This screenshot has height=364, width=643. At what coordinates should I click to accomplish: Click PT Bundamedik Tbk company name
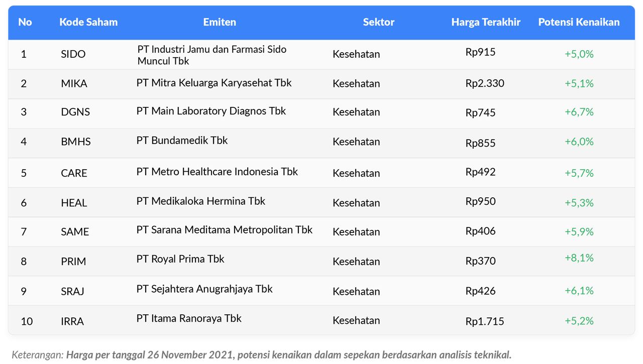(182, 141)
